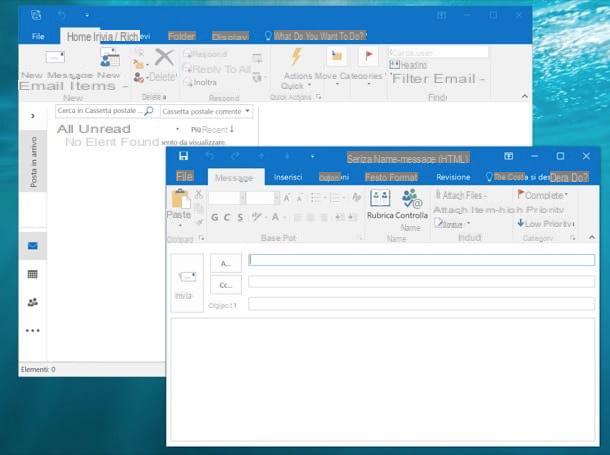Click the Controlla names icon

click(411, 198)
